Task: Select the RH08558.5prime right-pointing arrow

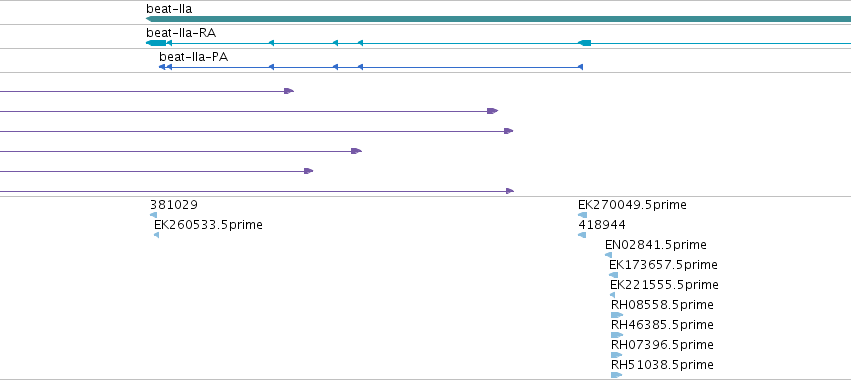Action: click(617, 315)
